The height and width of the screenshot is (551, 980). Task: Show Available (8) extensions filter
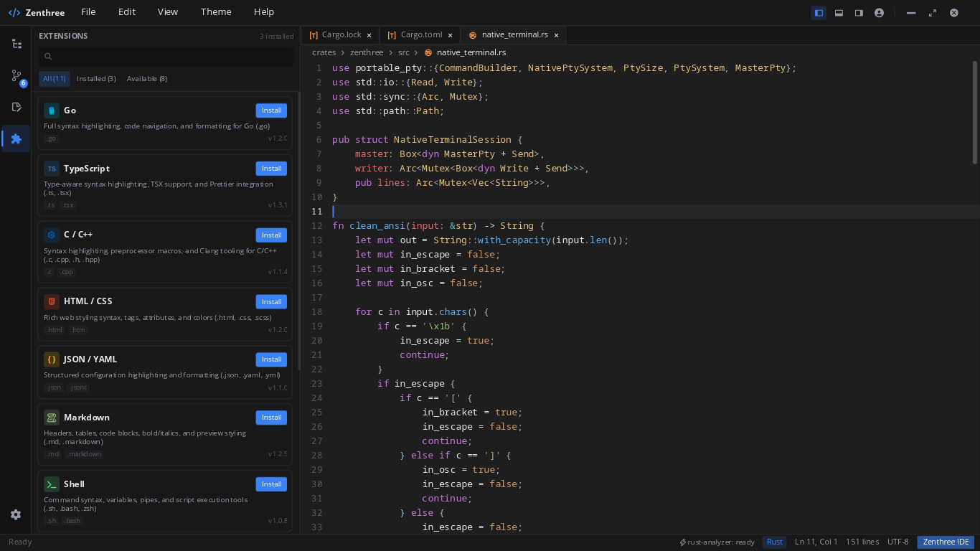(147, 79)
